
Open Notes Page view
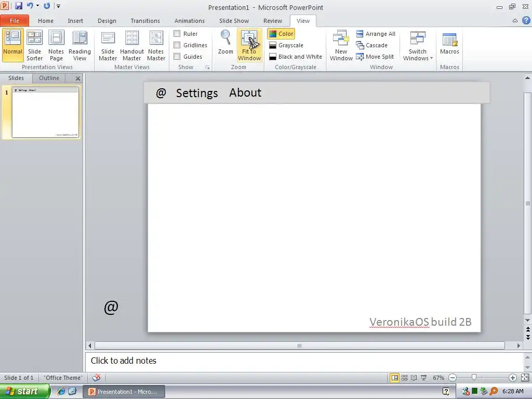(x=56, y=45)
